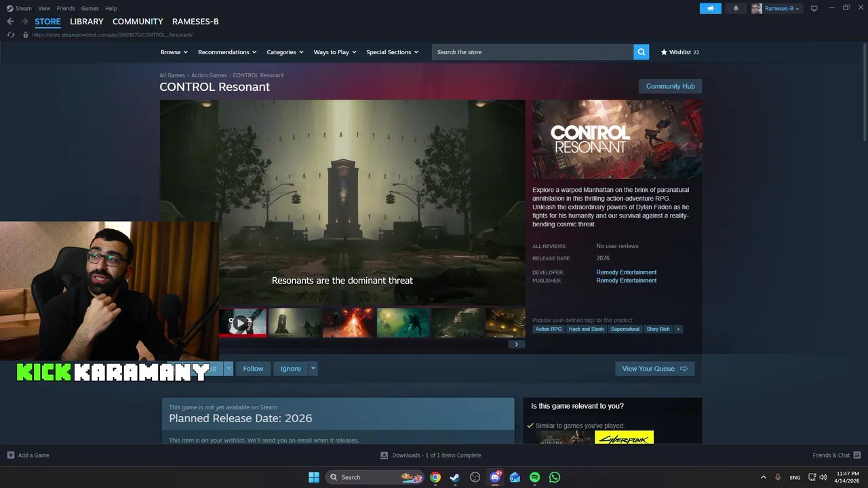Select the Action RPG tag

click(549, 329)
